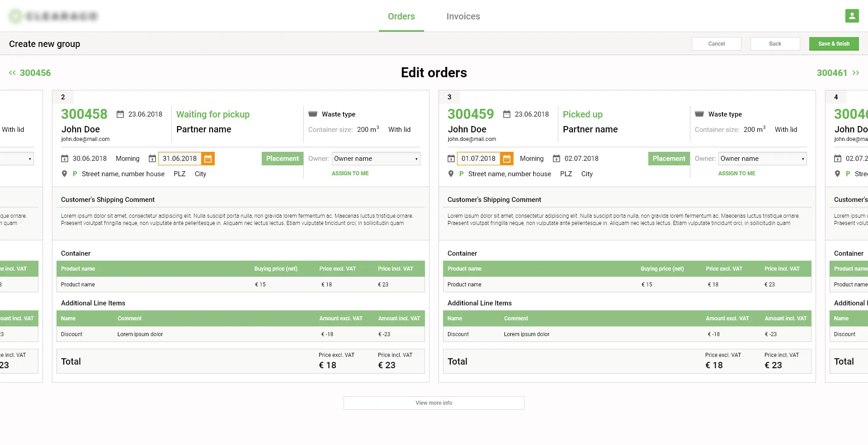Go to previous order 300456

coord(30,73)
